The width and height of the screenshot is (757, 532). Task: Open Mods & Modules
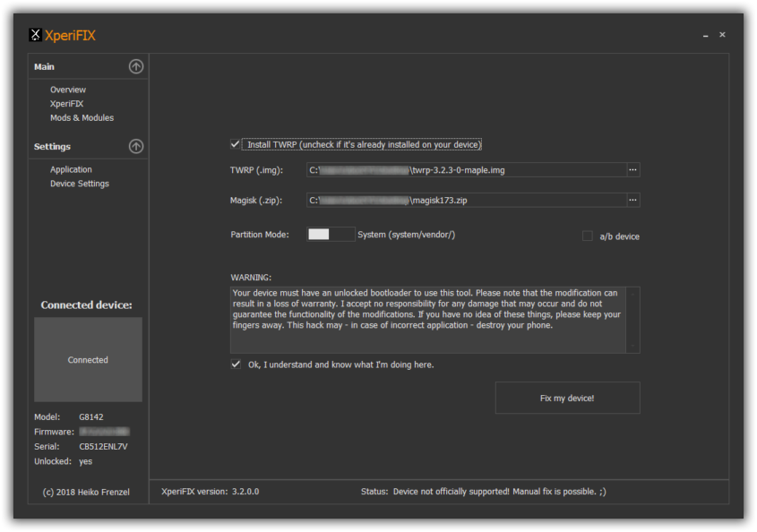tap(82, 117)
